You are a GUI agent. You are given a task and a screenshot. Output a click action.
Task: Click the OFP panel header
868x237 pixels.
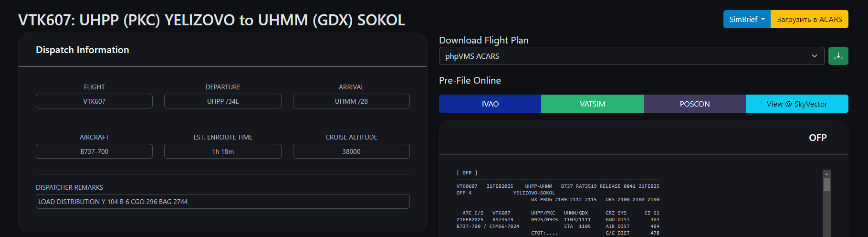pyautogui.click(x=643, y=138)
